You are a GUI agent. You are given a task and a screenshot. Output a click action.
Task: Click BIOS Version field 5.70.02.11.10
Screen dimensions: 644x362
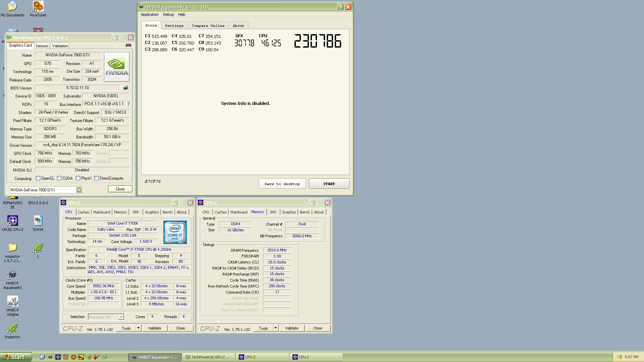77,88
